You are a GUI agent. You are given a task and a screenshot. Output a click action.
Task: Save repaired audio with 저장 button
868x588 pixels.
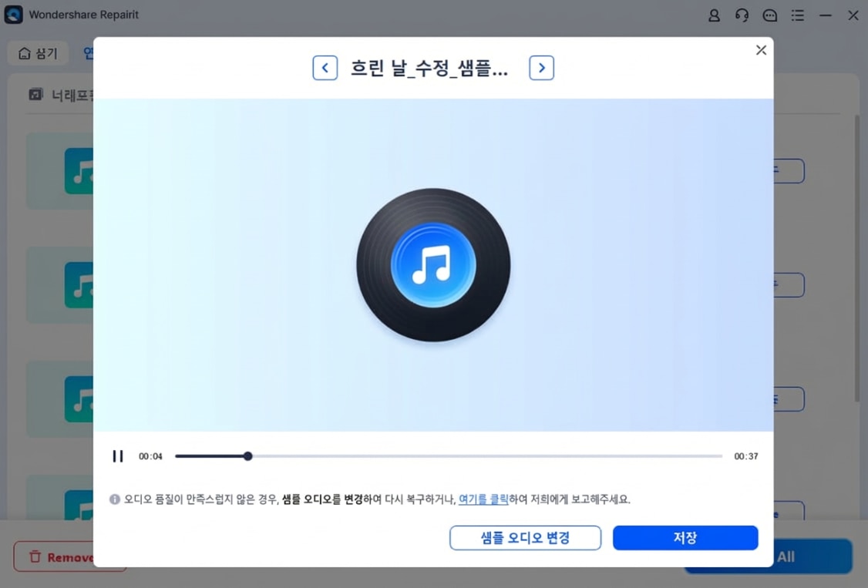[685, 538]
